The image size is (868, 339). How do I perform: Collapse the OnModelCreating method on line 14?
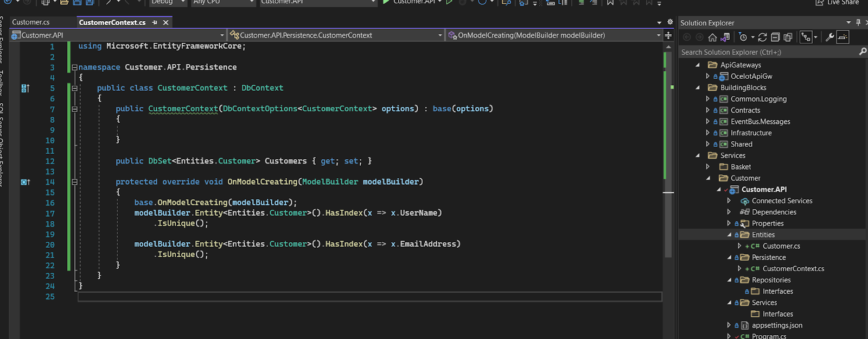tap(74, 182)
